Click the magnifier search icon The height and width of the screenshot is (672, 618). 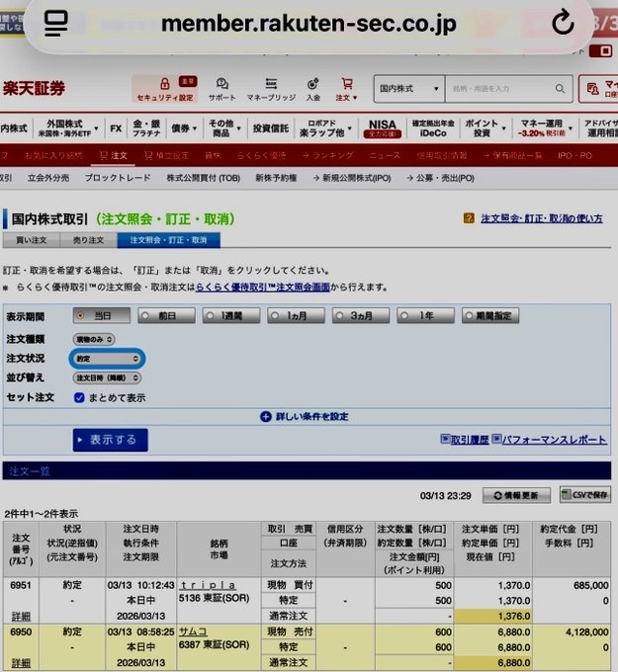click(560, 89)
